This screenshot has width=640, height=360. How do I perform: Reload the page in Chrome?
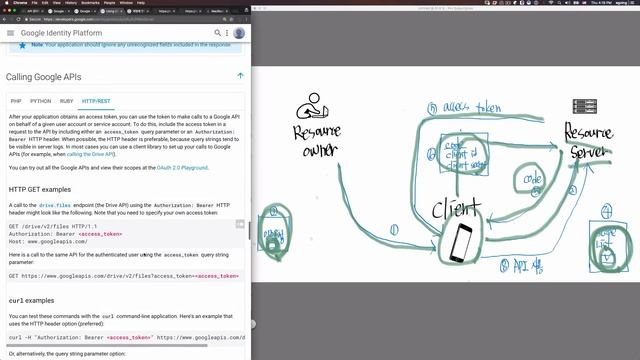(18, 19)
